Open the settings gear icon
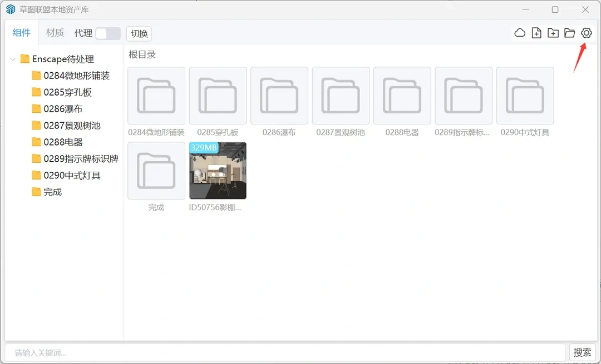Viewport: 601px width, 364px height. 586,33
